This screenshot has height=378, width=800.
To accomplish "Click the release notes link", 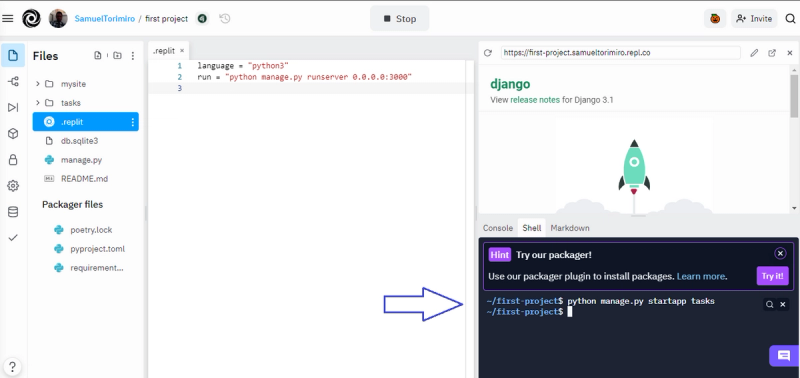I will (x=535, y=100).
